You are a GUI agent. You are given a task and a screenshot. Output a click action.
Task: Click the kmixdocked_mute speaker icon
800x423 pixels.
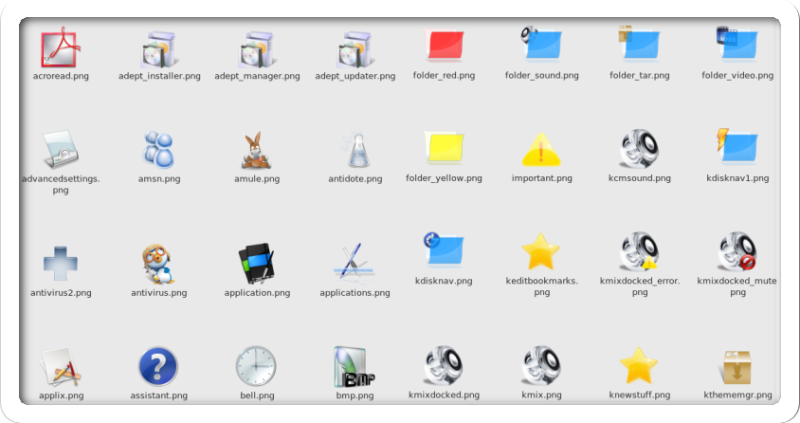point(737,251)
